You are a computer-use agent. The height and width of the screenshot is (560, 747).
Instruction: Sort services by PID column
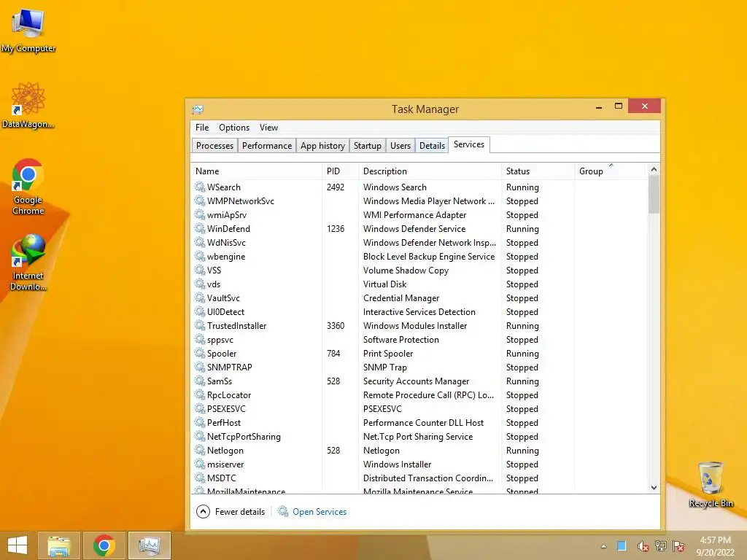point(340,171)
